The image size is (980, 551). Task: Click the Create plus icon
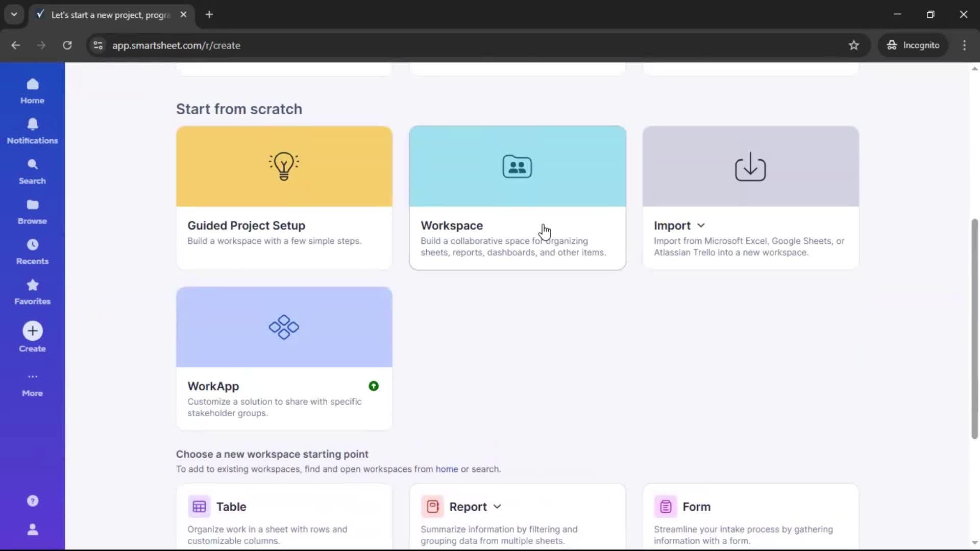[x=32, y=331]
